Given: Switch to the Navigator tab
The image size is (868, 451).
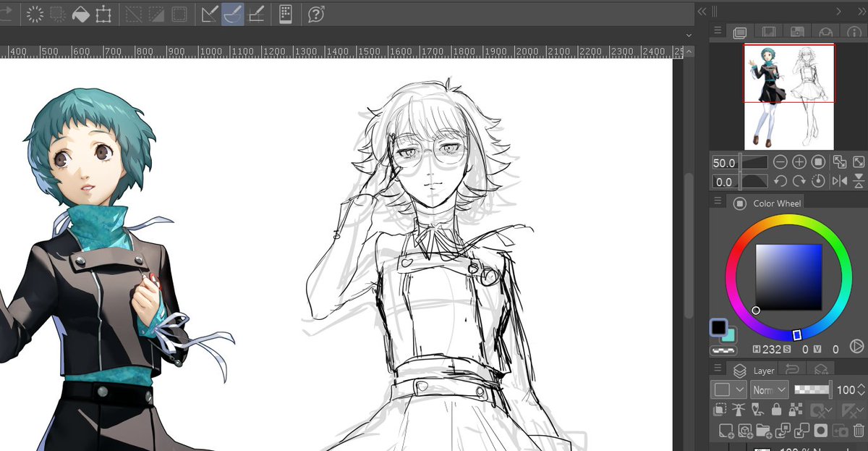Looking at the screenshot, I should click(x=739, y=33).
